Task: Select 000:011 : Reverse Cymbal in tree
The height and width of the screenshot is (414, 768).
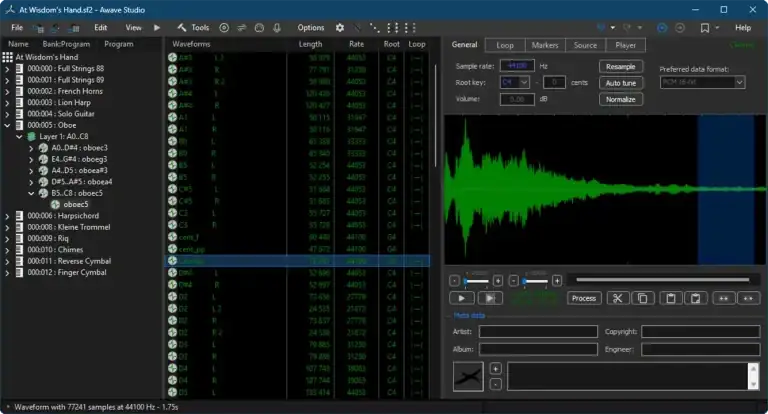Action: [69, 261]
